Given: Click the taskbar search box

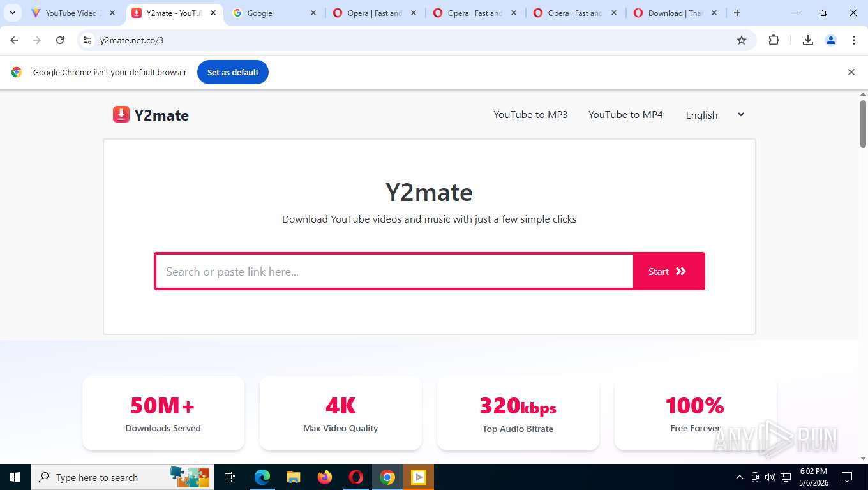Looking at the screenshot, I should click(x=121, y=477).
